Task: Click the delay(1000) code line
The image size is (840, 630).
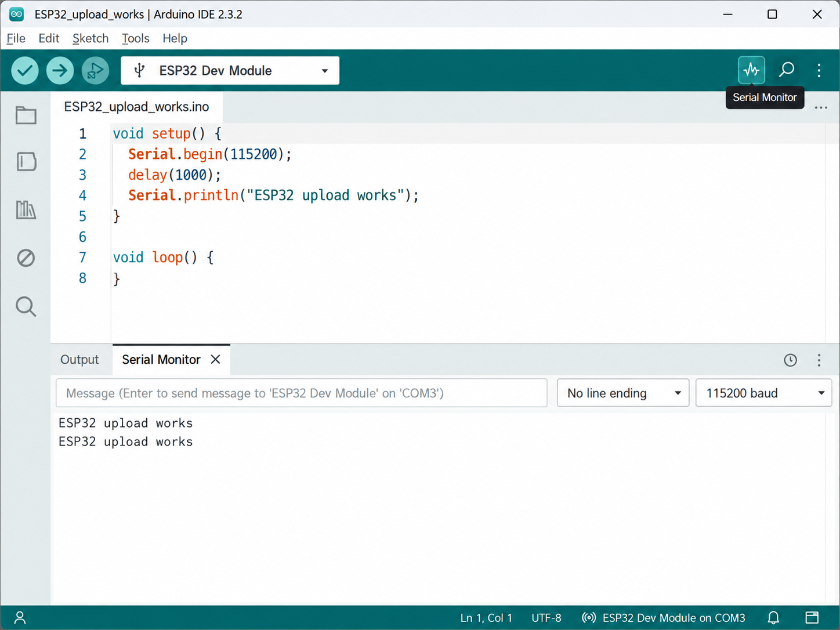Action: pos(174,175)
